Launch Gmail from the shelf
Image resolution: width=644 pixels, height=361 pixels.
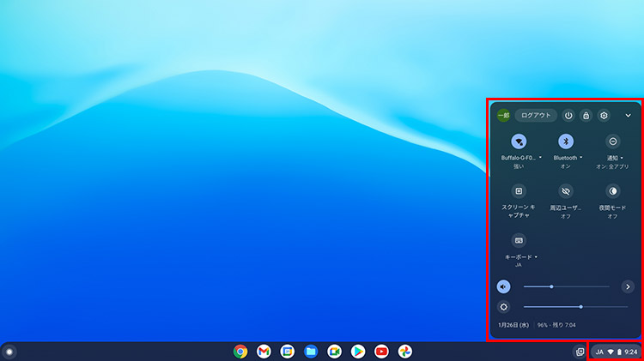(x=264, y=351)
